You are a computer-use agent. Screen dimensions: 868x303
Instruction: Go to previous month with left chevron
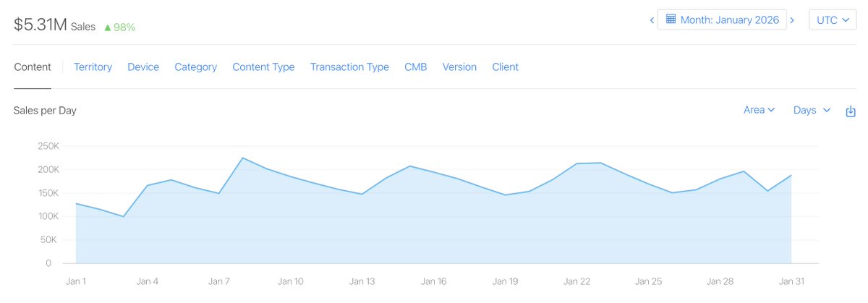coord(652,20)
